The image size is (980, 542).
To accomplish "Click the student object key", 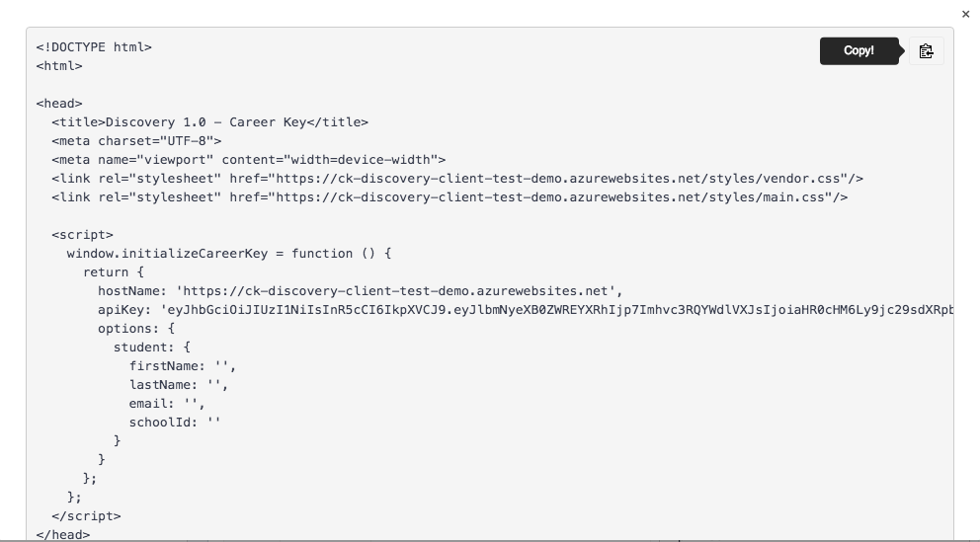I will (140, 348).
